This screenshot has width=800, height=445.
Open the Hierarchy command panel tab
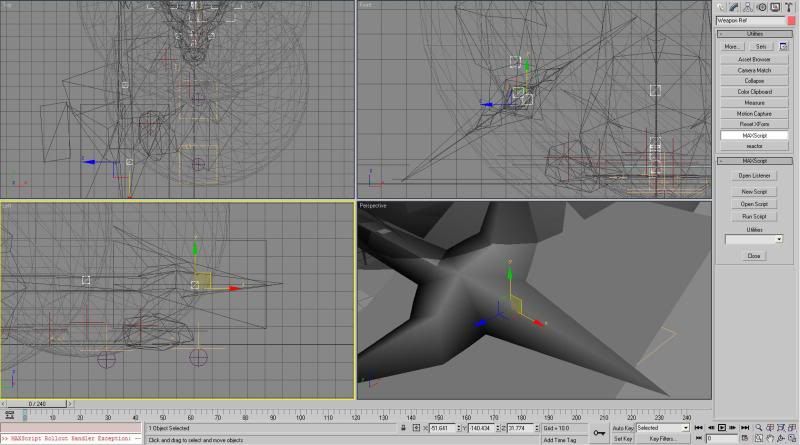pyautogui.click(x=748, y=7)
